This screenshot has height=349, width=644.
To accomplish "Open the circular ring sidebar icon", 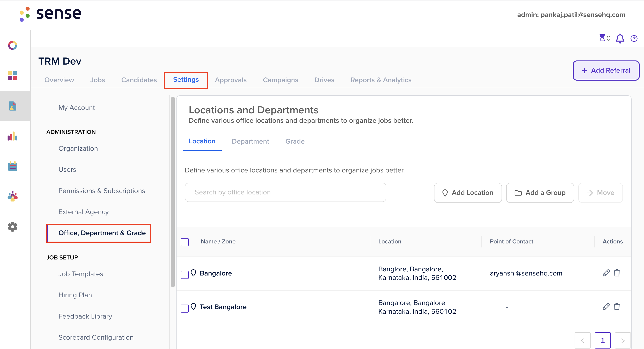I will [13, 45].
